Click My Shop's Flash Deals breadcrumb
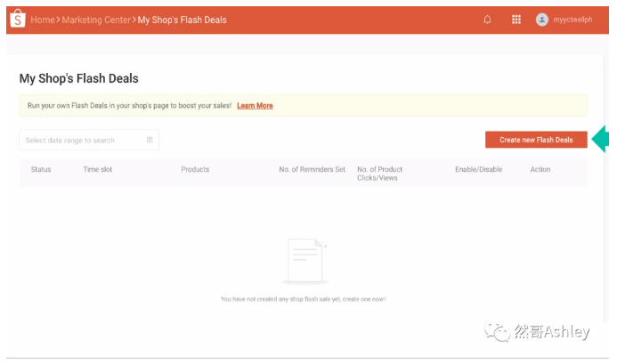The image size is (617, 364). coord(183,20)
